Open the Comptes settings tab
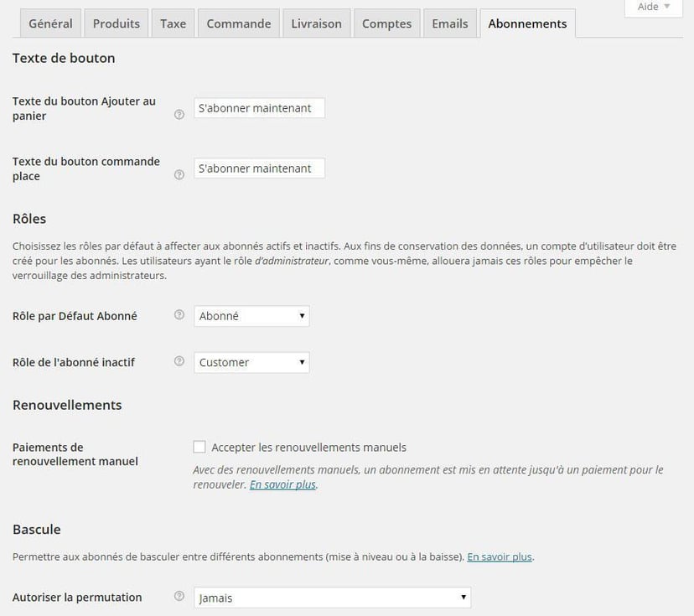The width and height of the screenshot is (694, 616). point(386,23)
